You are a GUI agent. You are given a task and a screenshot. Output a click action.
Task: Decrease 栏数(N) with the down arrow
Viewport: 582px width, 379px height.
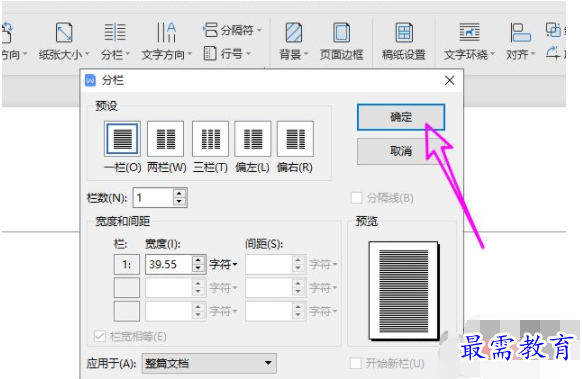click(x=179, y=202)
